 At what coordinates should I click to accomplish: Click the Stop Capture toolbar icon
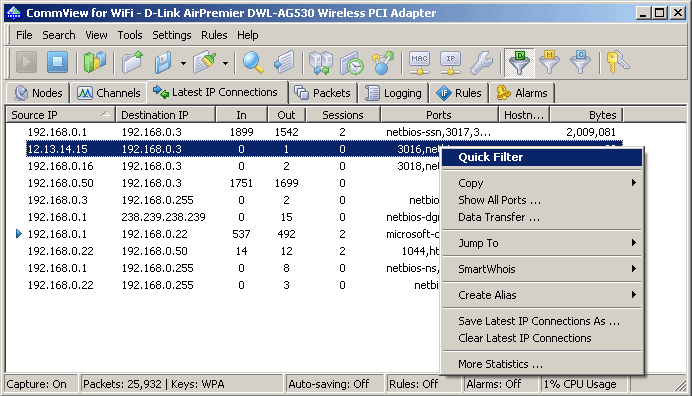pyautogui.click(x=57, y=62)
